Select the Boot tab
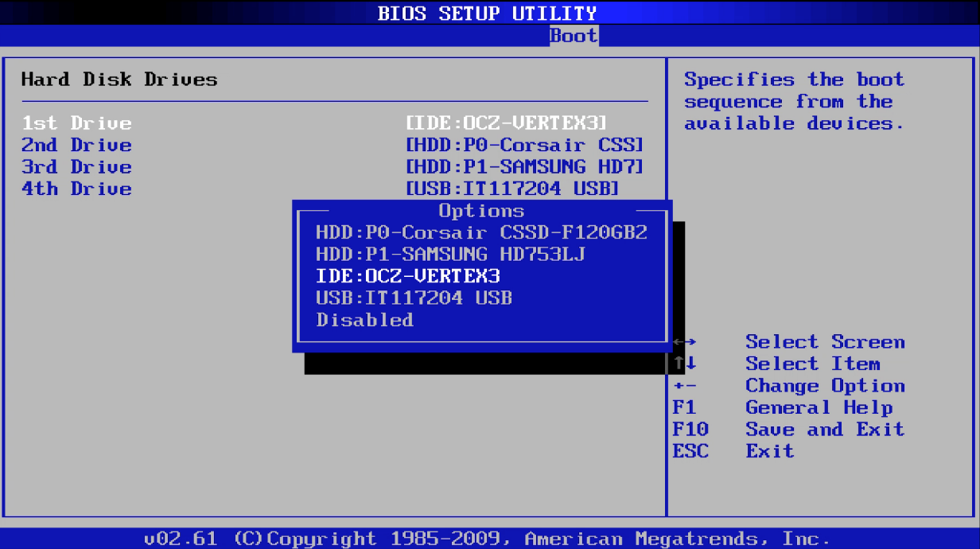Screen dimensions: 980x549 (573, 36)
